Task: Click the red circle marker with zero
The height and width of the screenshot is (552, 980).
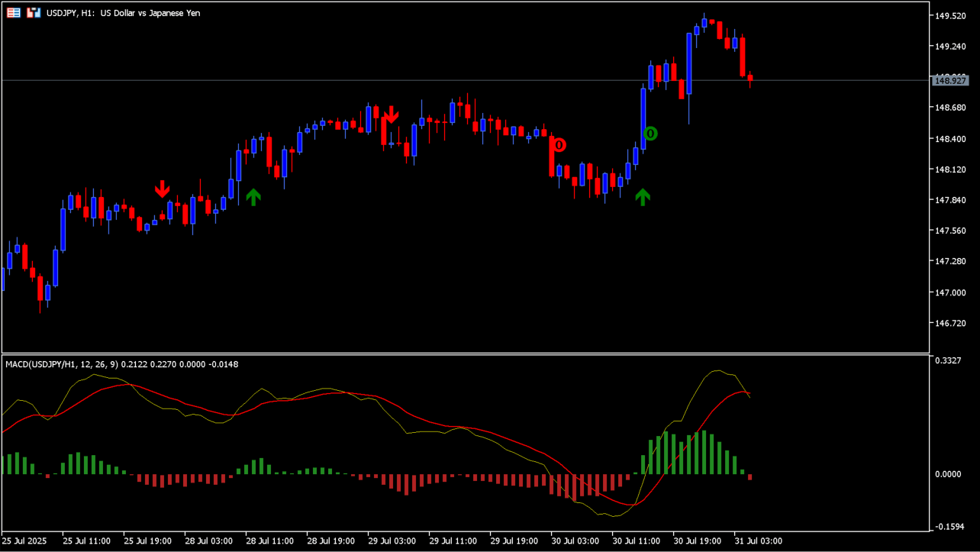Action: tap(559, 145)
